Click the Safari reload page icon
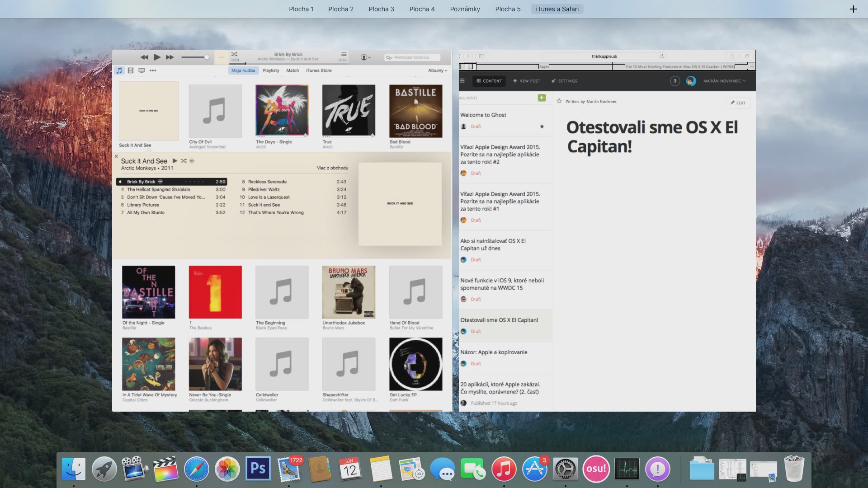Viewport: 868px width, 488px height. (x=662, y=56)
